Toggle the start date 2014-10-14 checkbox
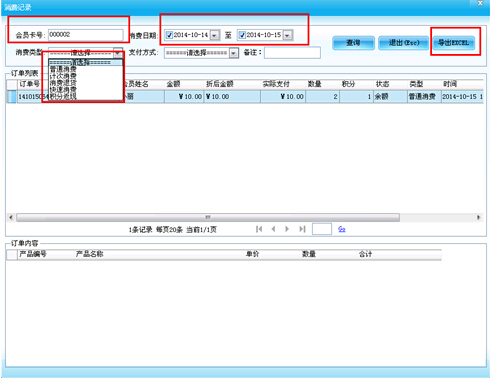Viewport: 491px width, 380px height. pos(169,35)
